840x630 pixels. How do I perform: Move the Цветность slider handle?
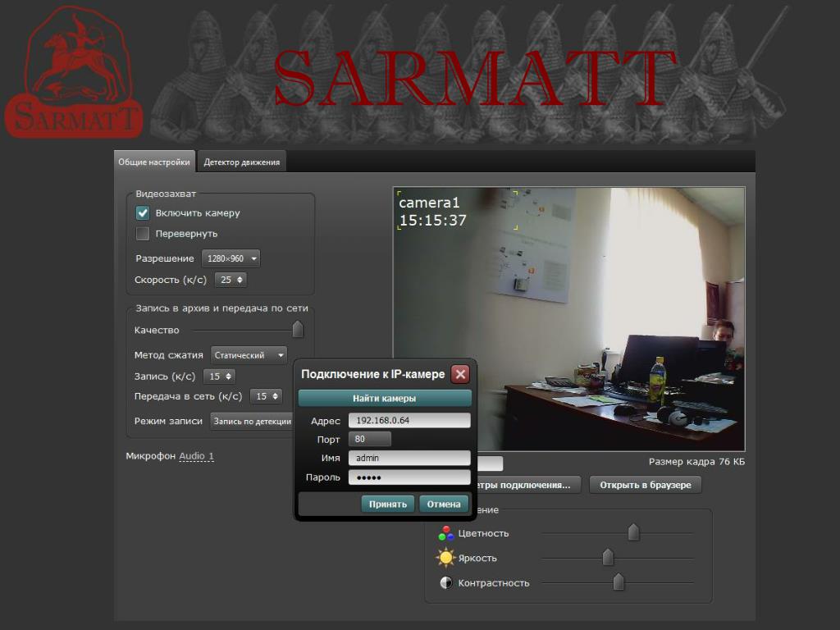pos(634,532)
